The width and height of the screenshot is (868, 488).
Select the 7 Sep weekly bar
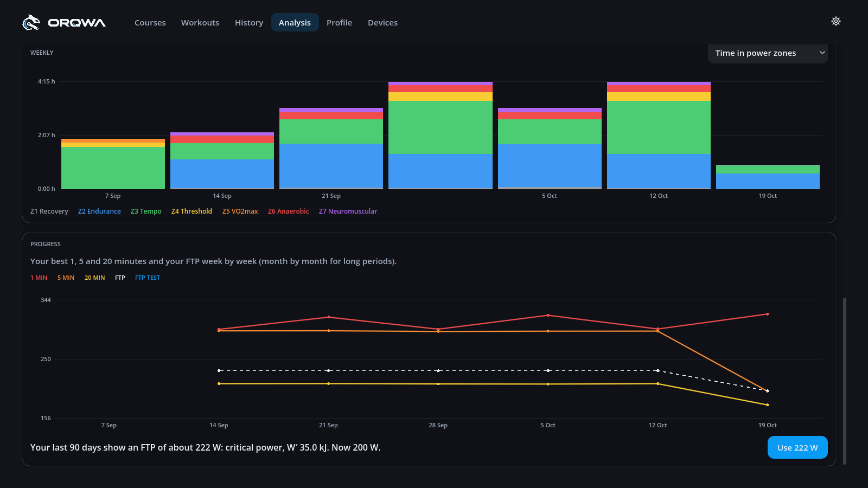click(113, 164)
